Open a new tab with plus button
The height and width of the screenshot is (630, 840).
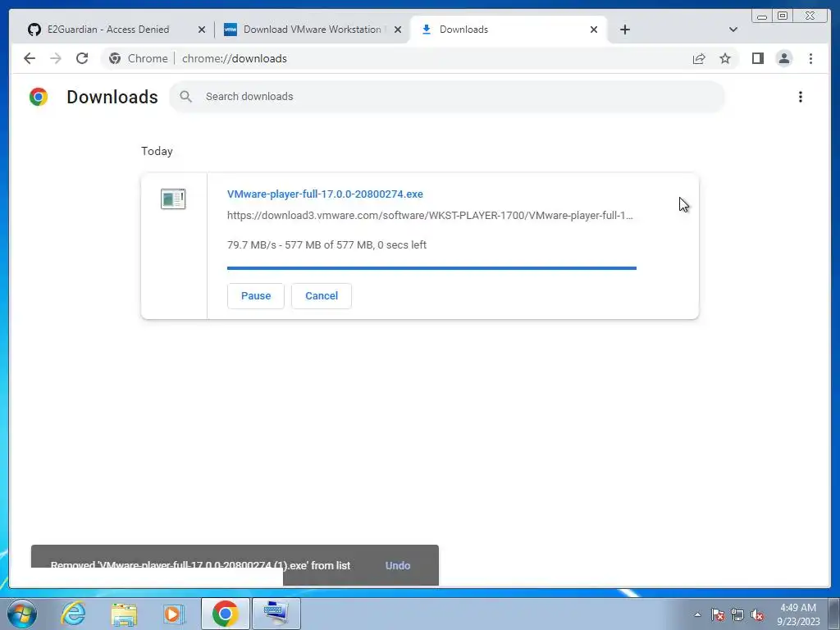point(624,30)
